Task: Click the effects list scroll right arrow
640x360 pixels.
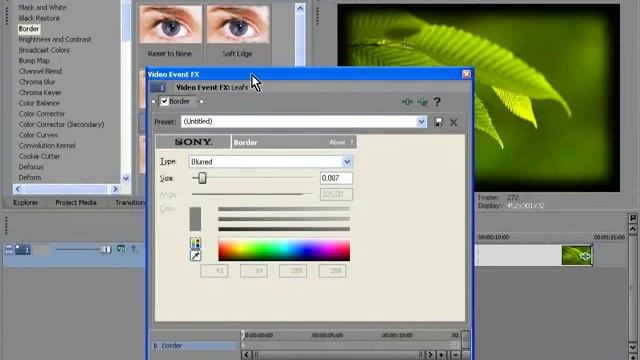Action: tap(115, 189)
